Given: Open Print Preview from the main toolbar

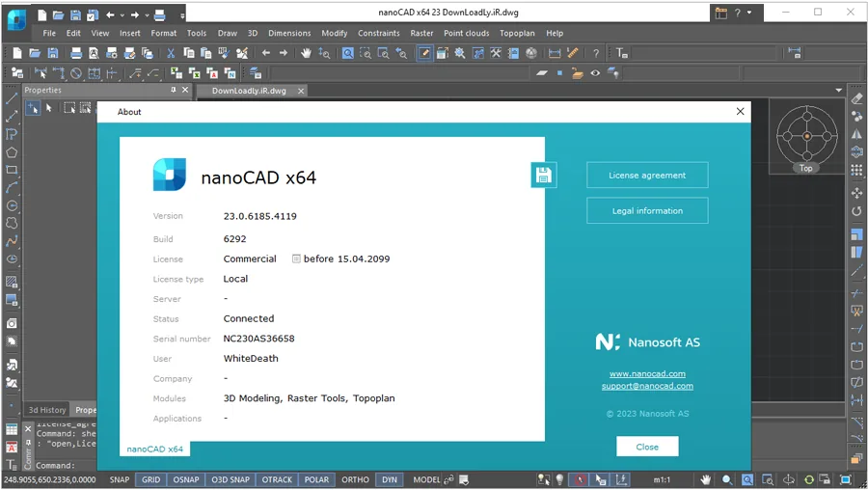Looking at the screenshot, I should (94, 53).
